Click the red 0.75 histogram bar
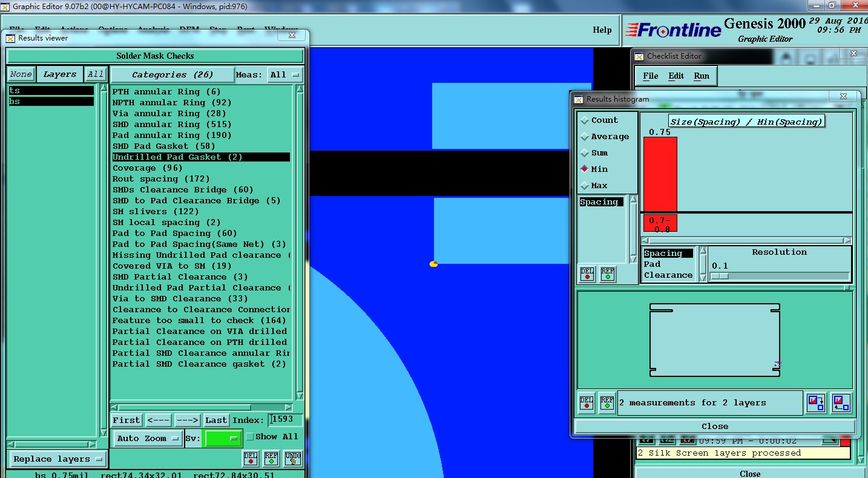 (x=660, y=174)
